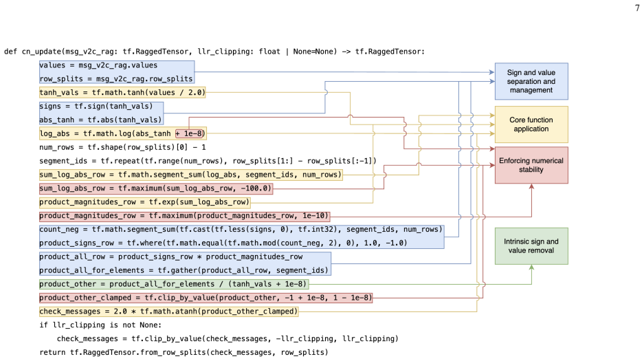This screenshot has width=644, height=361.
Task: Select the product_magnitudes_row 1e-10 clamp line
Action: tap(184, 216)
